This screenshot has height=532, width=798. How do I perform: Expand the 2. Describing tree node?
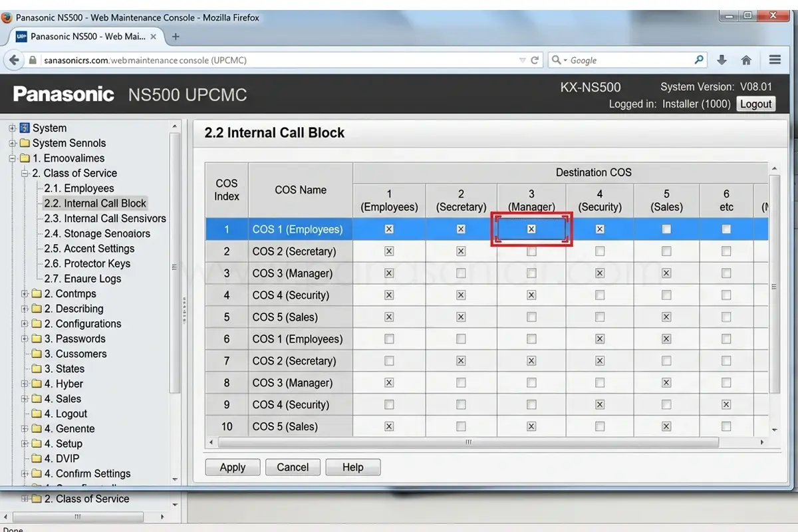click(25, 309)
